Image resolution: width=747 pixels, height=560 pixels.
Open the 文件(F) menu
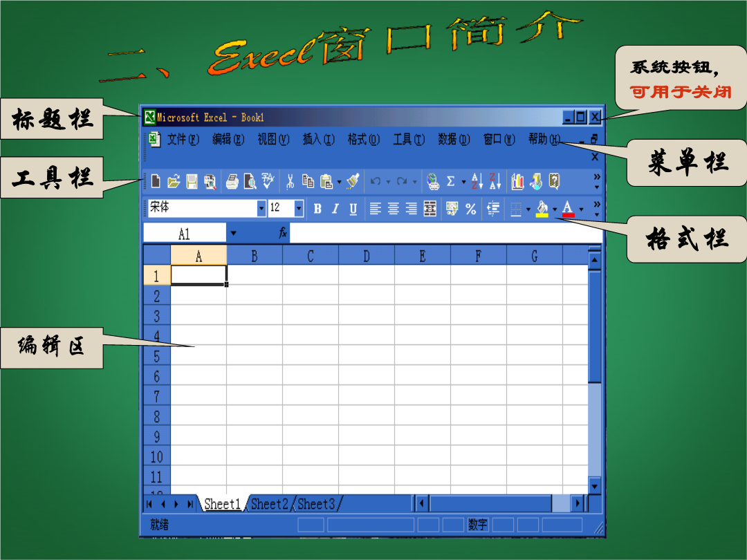(x=183, y=139)
